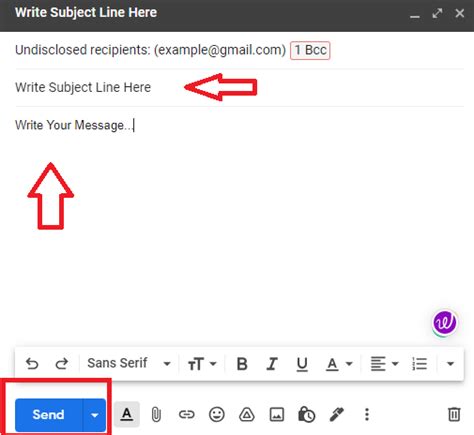Click the Undisclosed recipients field
Viewport: 474px width, 435px height.
pos(239,50)
